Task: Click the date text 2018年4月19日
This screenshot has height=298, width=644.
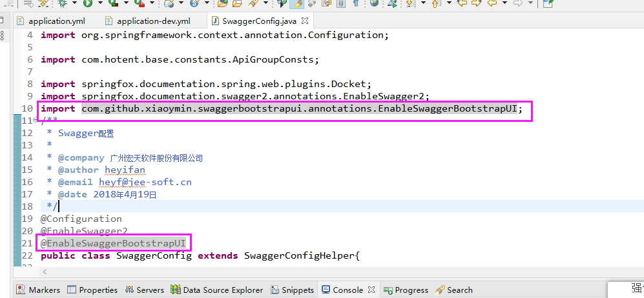Action: [x=125, y=194]
